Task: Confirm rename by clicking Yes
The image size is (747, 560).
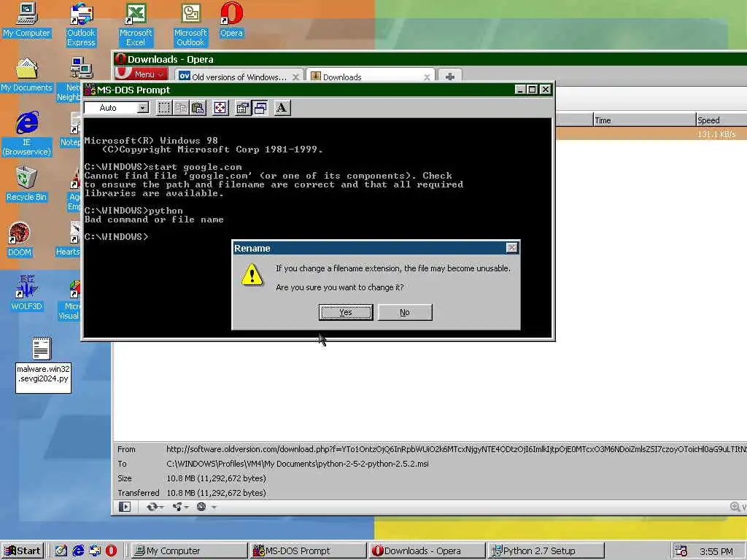Action: 346,312
